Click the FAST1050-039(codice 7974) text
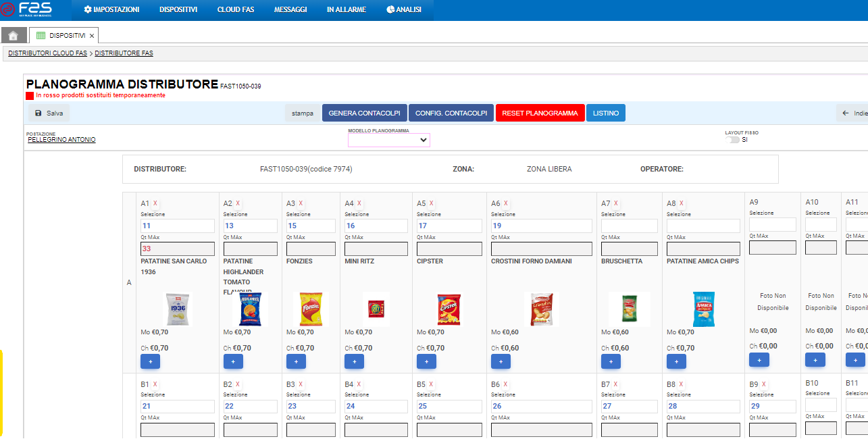Screen dimensions: 868x439 tap(306, 169)
